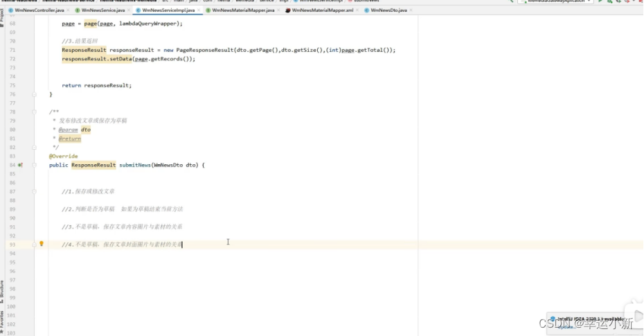644x336 pixels.
Task: Click the comment beginning //2. on line 89
Action: tap(122, 209)
